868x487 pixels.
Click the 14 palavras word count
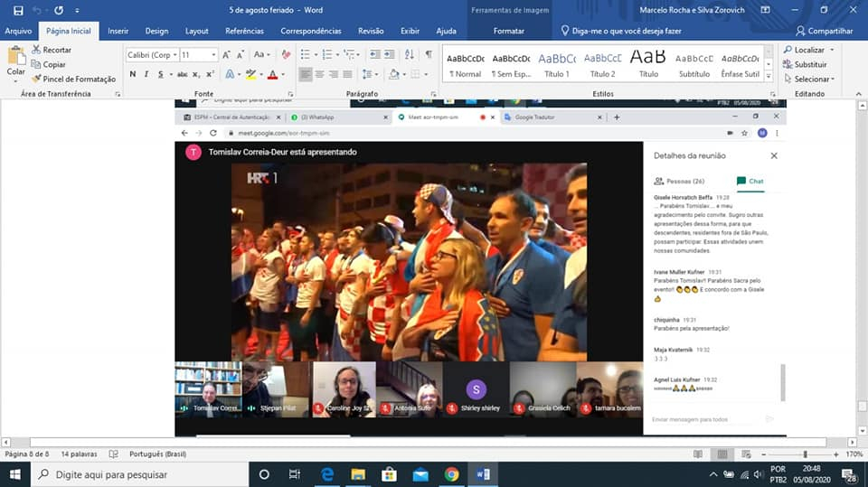tap(79, 454)
